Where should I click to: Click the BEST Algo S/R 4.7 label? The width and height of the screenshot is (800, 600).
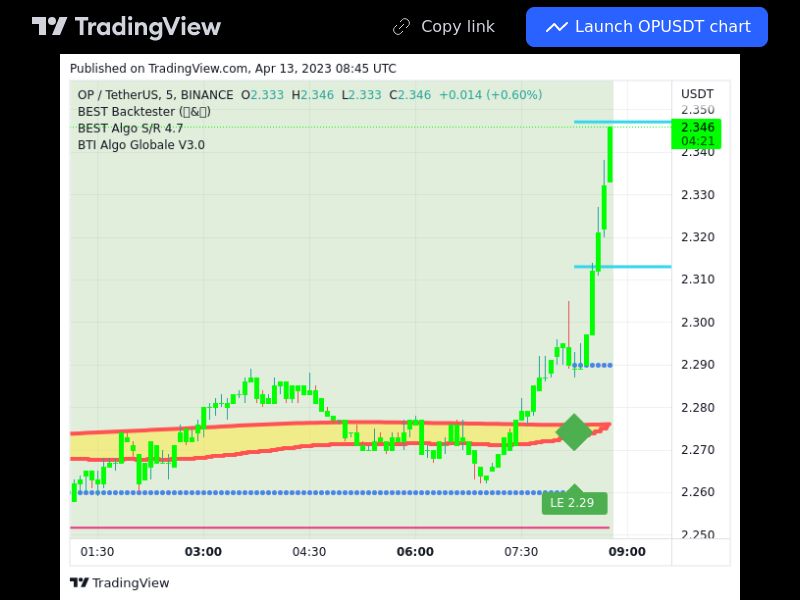130,129
